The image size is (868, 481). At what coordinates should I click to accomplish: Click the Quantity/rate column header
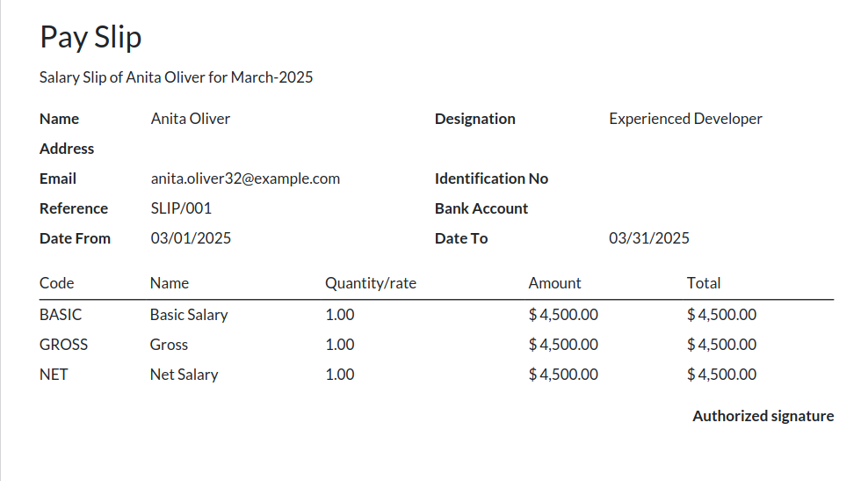coord(371,283)
